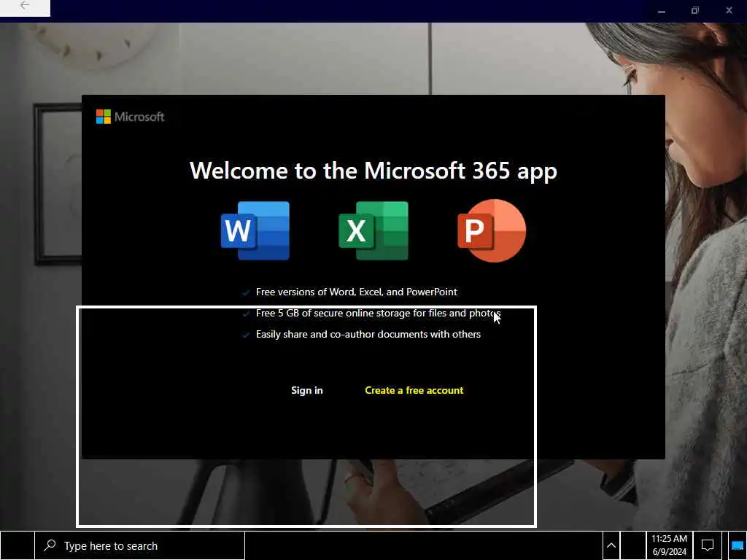The width and height of the screenshot is (747, 560).
Task: Restore down the Microsoft 365 window
Action: (x=695, y=10)
